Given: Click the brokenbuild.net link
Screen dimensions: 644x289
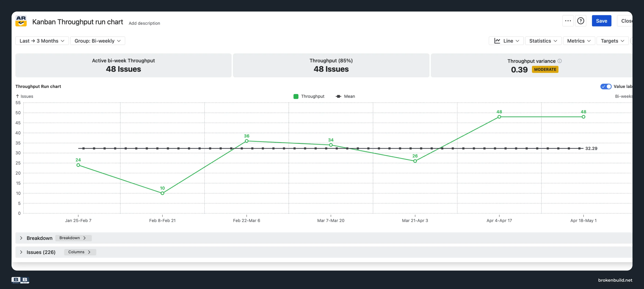Looking at the screenshot, I should tap(615, 280).
